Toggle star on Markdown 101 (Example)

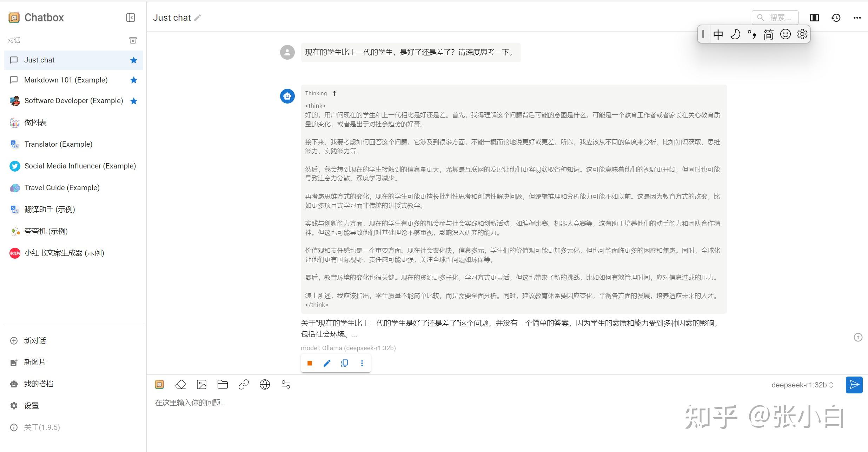(133, 80)
